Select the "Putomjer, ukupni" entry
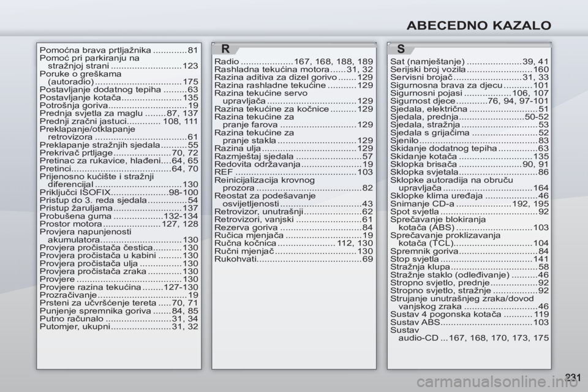Image resolution: width=588 pixels, height=392 pixels. (119, 326)
